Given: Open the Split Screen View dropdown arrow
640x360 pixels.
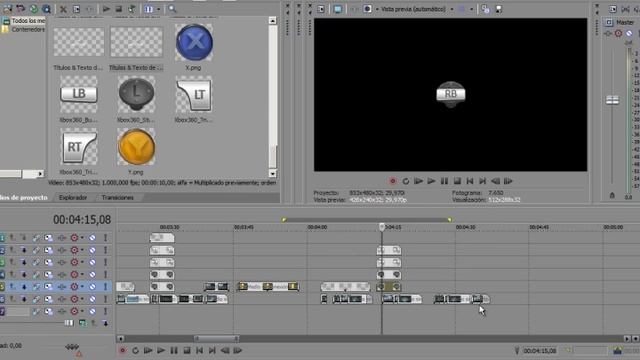Looking at the screenshot, I should [377, 9].
